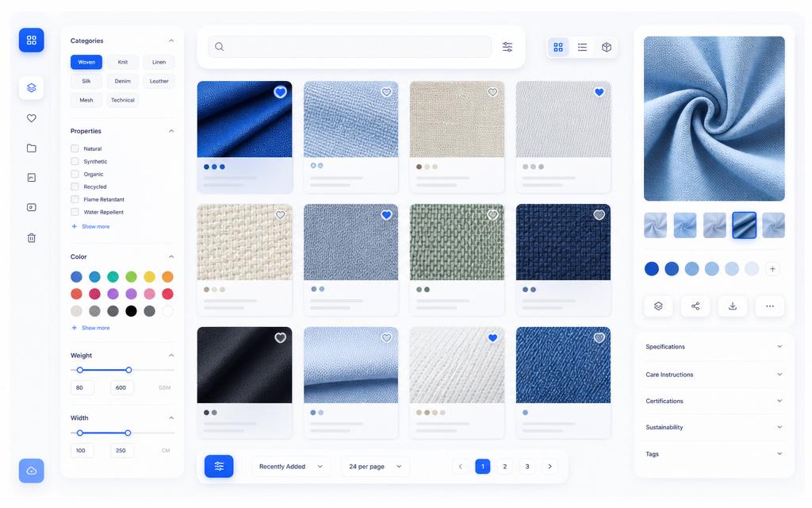This screenshot has width=812, height=508.
Task: Select the layers icon in left sidebar
Action: pos(32,87)
